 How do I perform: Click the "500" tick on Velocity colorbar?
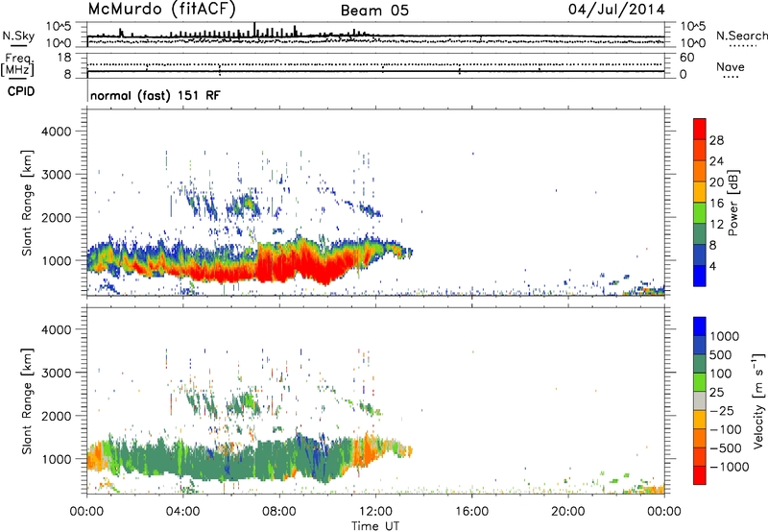721,355
